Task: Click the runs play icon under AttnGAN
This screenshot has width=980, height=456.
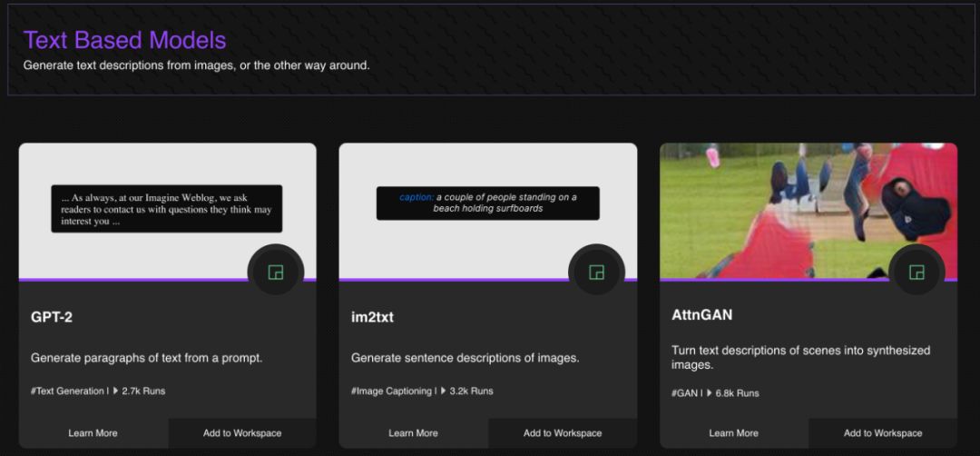Action: [710, 393]
